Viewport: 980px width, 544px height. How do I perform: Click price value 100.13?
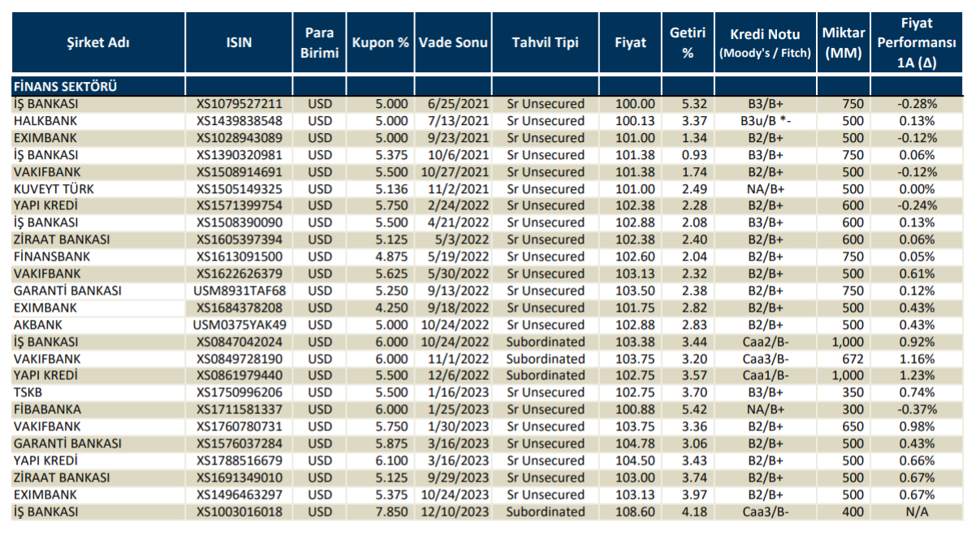636,121
